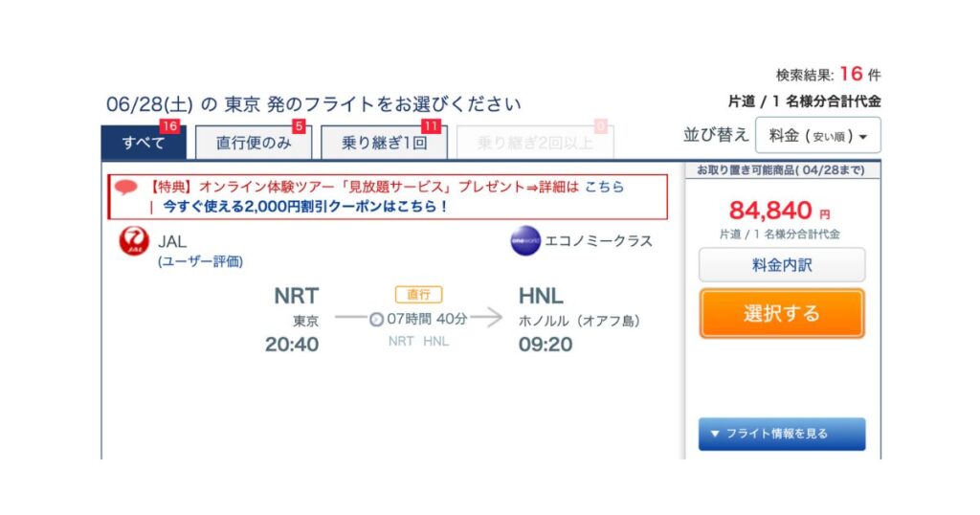The width and height of the screenshot is (980, 515).
Task: Expand フライト情報を見る flight details
Action: click(782, 434)
